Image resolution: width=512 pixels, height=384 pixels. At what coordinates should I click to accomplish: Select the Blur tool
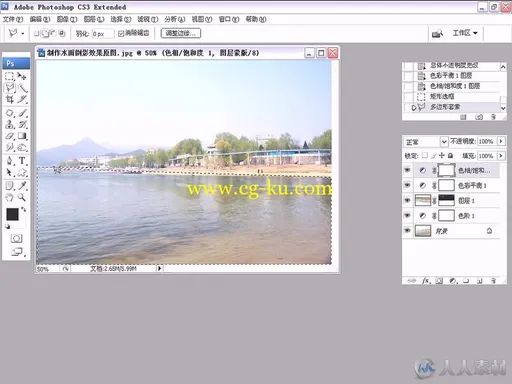click(x=9, y=147)
